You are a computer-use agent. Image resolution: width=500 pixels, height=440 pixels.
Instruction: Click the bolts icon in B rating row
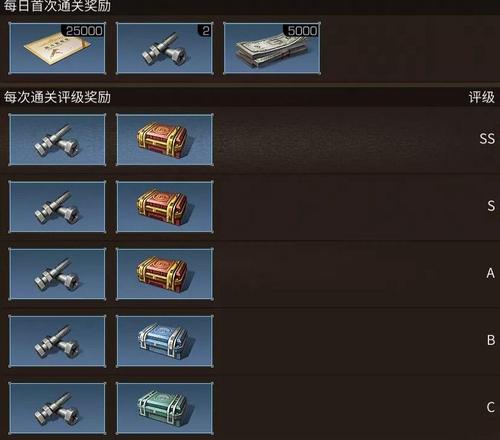click(57, 341)
